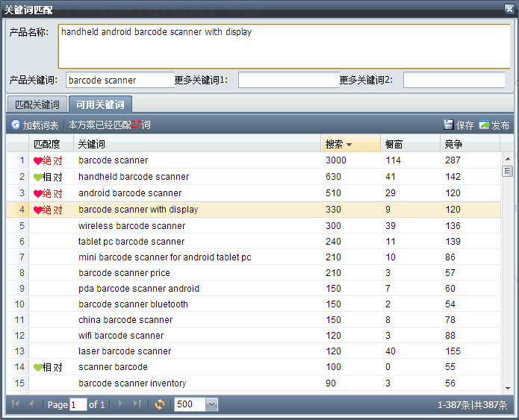Click green heart beside scanner barcode
The width and height of the screenshot is (519, 420).
(38, 368)
